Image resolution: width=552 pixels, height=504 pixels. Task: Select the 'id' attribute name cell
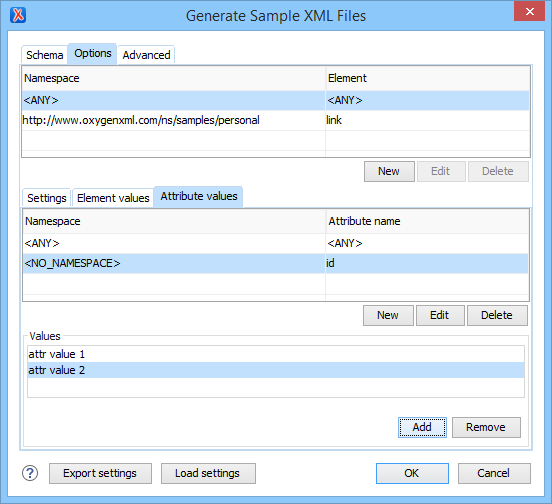[427, 263]
